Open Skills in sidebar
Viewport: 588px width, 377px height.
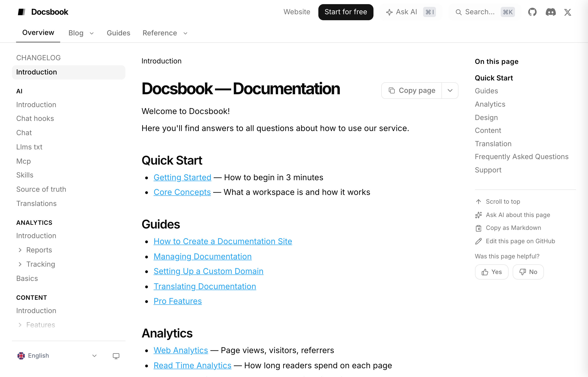tap(25, 175)
